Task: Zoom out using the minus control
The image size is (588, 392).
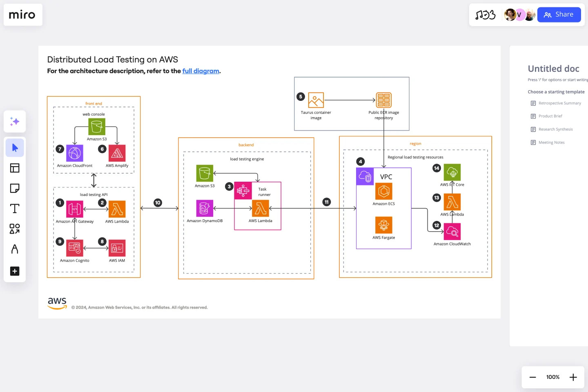Action: coord(532,377)
